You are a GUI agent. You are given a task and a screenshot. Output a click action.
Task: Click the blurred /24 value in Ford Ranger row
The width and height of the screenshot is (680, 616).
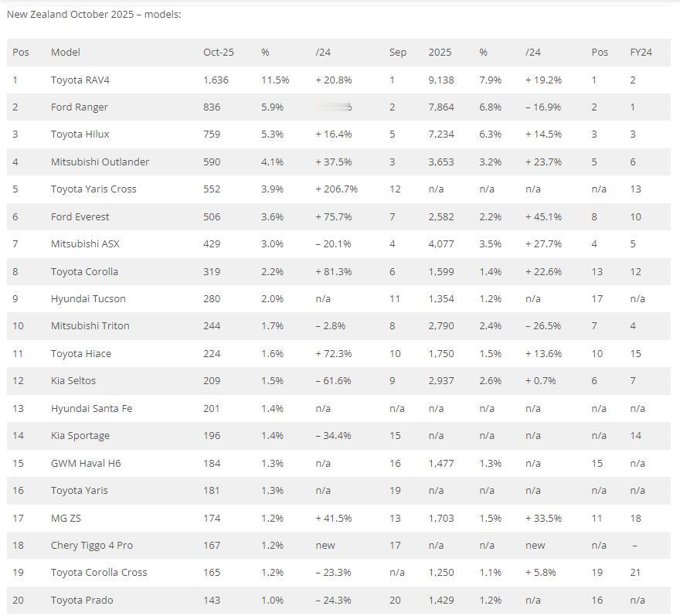(x=334, y=107)
